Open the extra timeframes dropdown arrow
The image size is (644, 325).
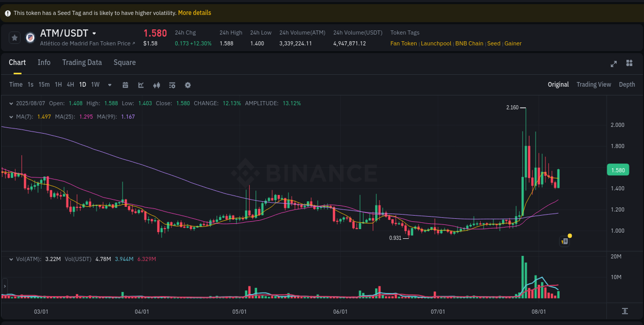[x=109, y=85]
